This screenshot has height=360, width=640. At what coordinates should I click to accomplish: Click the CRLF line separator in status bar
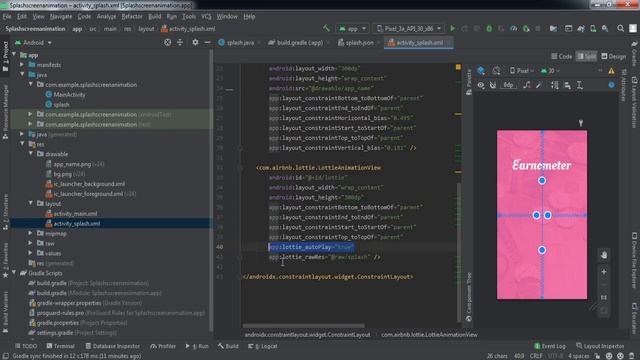point(536,356)
